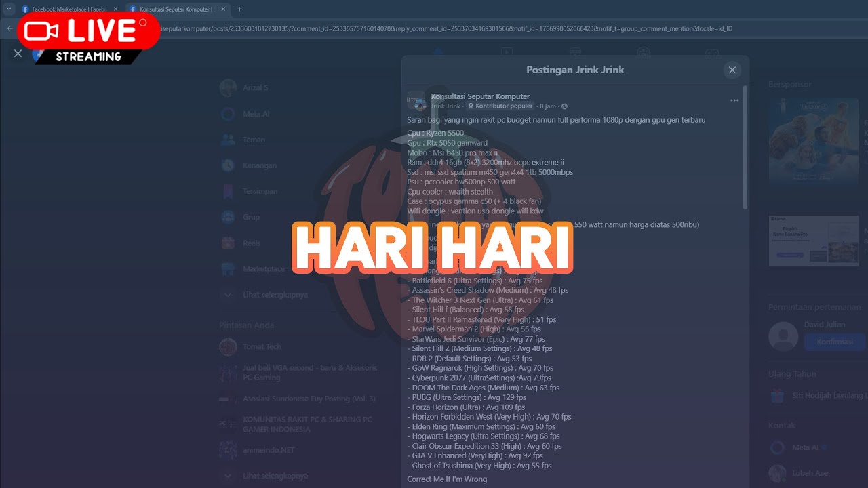868x488 pixels.
Task: Click 'Wifi dongle : vention usb dongle' line
Action: click(x=475, y=211)
